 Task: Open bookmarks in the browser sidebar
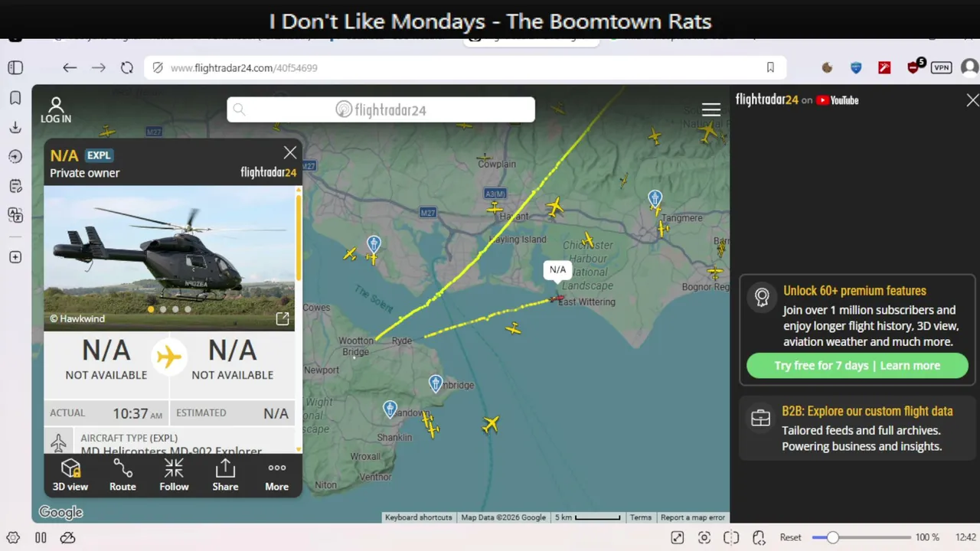coord(15,98)
